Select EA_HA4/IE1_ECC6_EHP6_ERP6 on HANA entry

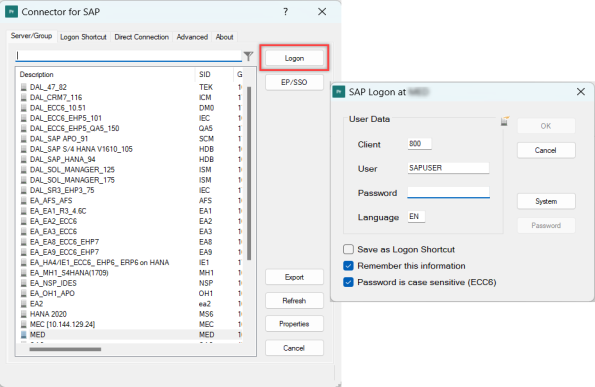(x=131, y=263)
